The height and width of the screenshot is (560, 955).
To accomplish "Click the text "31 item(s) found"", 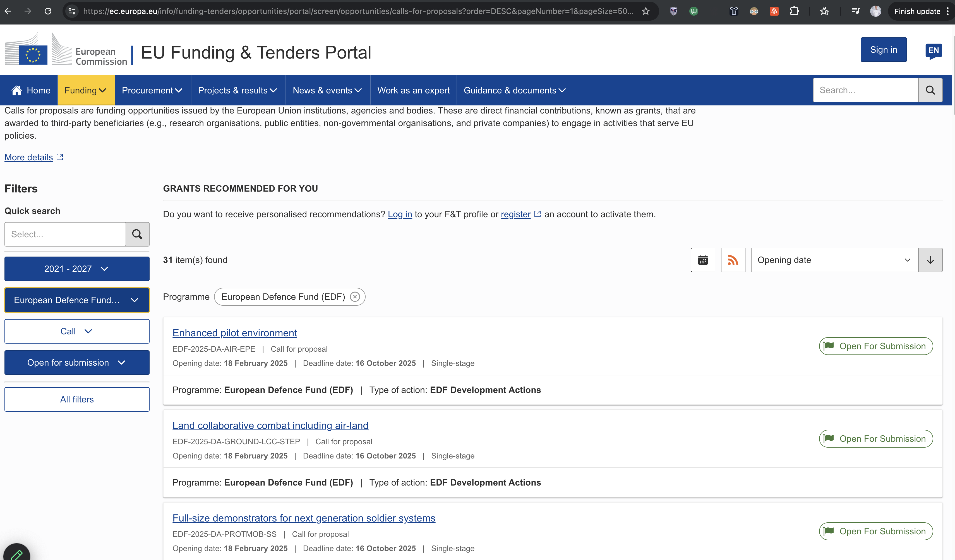I will pos(195,260).
